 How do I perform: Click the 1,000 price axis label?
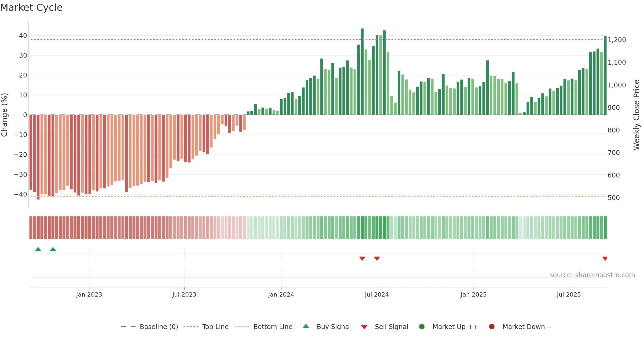617,85
